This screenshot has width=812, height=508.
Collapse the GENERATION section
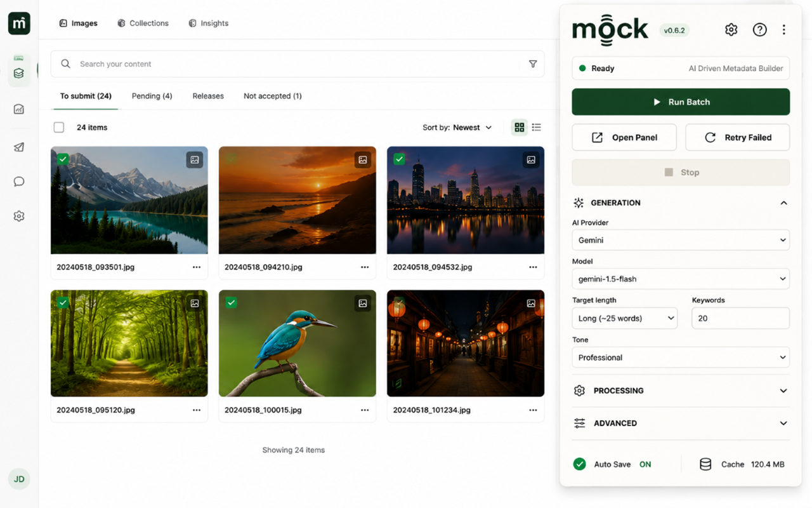pyautogui.click(x=681, y=203)
